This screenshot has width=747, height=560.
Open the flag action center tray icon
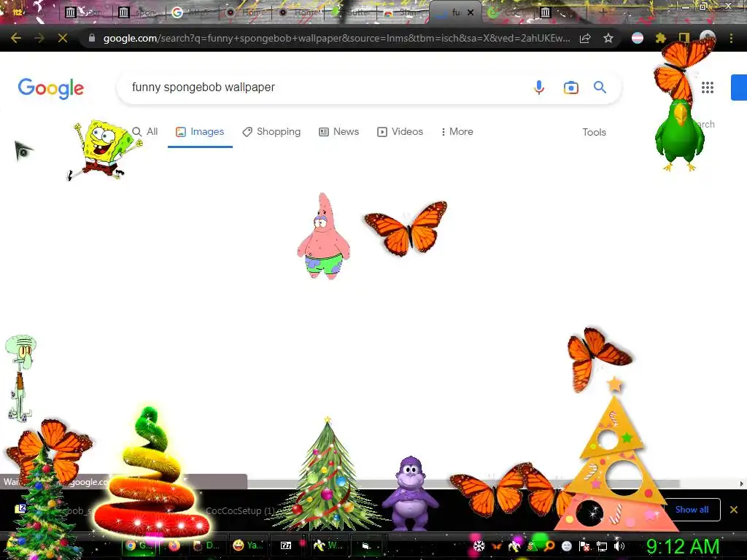584,546
